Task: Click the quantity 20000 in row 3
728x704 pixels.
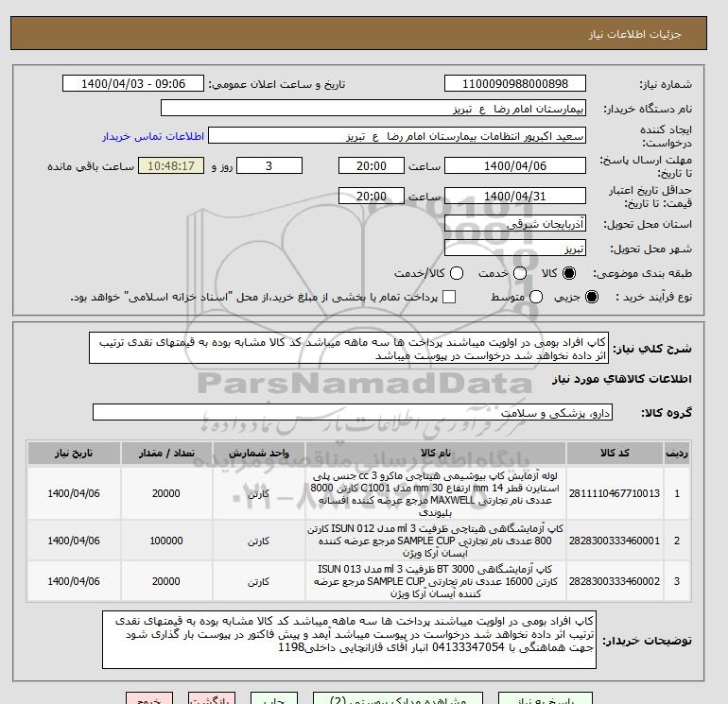Action: (x=166, y=581)
